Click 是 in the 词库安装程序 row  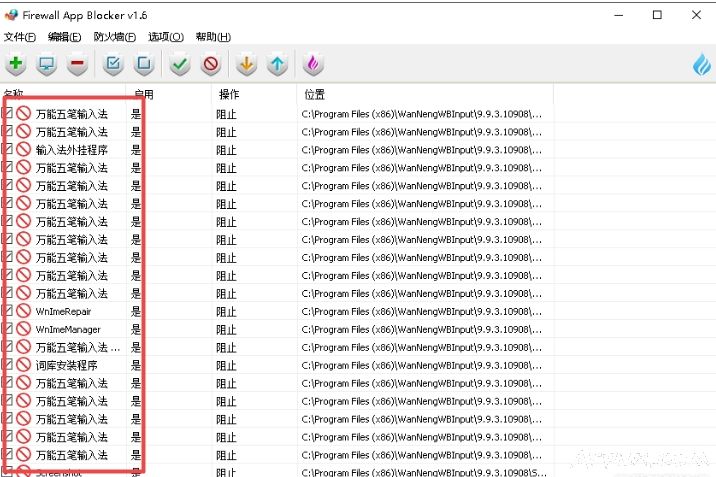pos(136,366)
